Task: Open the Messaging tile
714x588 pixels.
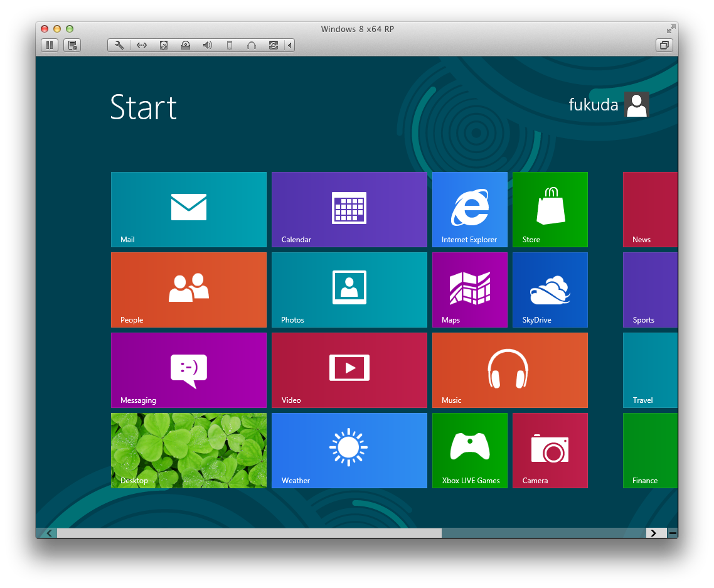Action: click(188, 370)
